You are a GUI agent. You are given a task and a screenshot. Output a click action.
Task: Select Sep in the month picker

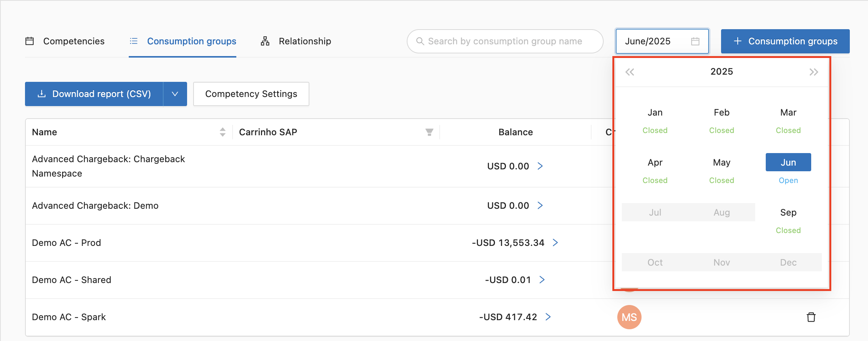tap(788, 213)
